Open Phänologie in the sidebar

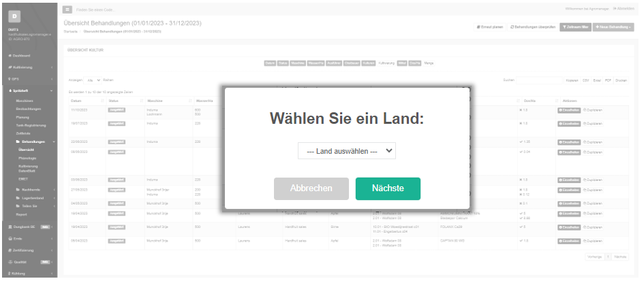27,159
